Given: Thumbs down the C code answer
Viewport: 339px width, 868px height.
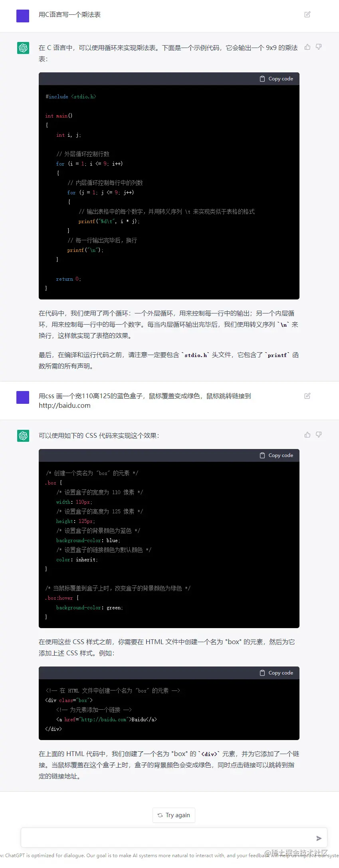Looking at the screenshot, I should coord(319,47).
